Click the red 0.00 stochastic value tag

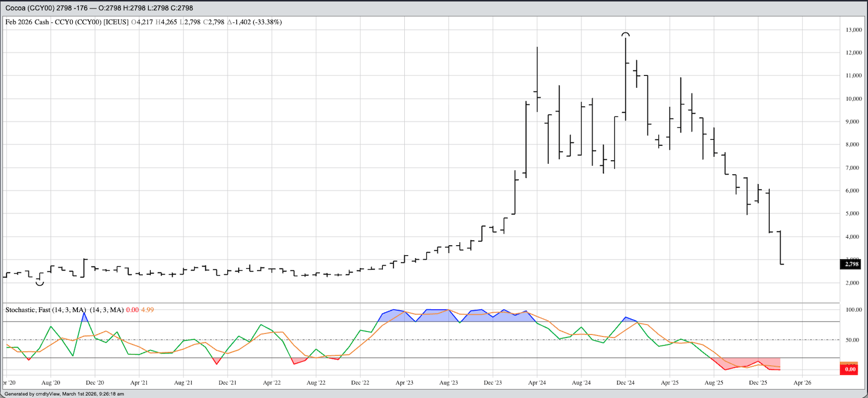click(x=849, y=370)
